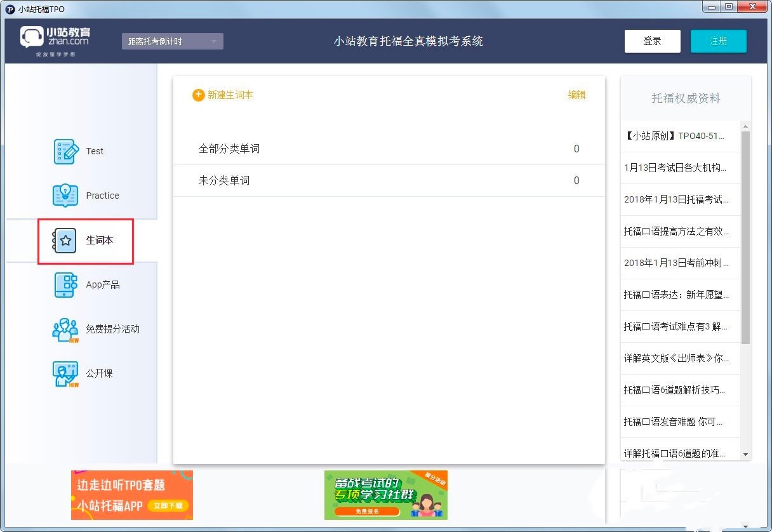Open article 2018年1月13日考前冲刺
Image resolution: width=772 pixels, height=532 pixels.
tap(681, 263)
